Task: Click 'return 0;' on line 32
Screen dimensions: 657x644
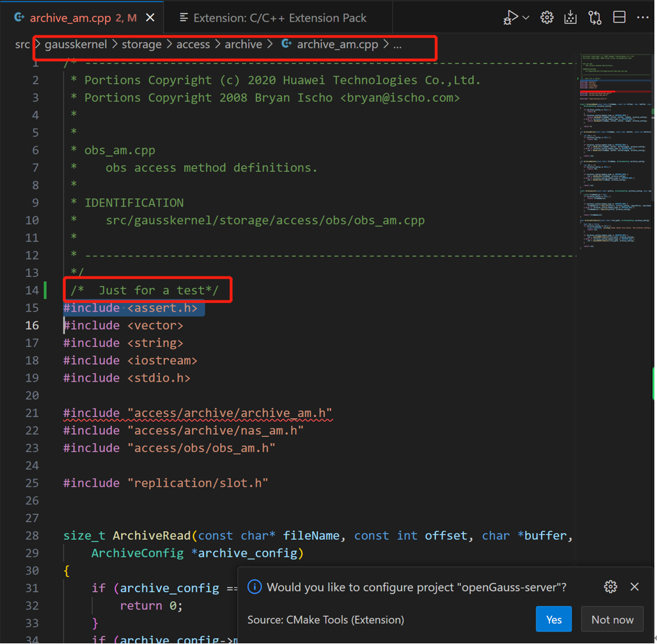Action: (151, 606)
